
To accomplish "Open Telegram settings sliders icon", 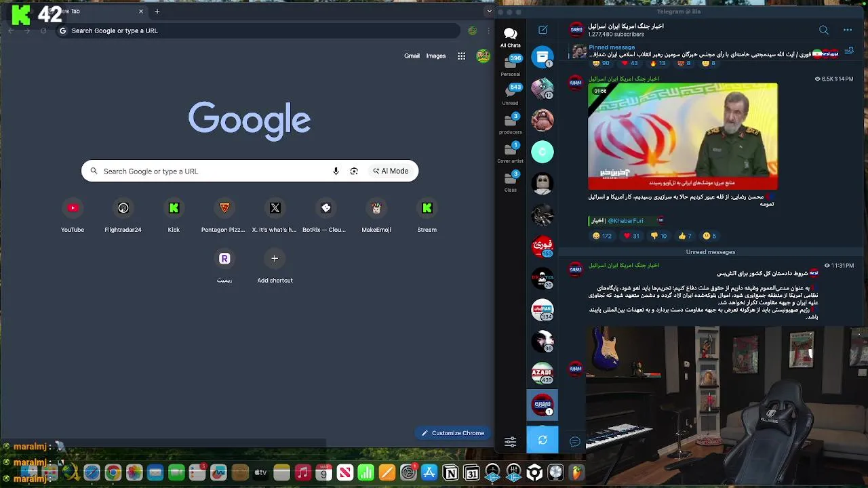I will tap(511, 442).
